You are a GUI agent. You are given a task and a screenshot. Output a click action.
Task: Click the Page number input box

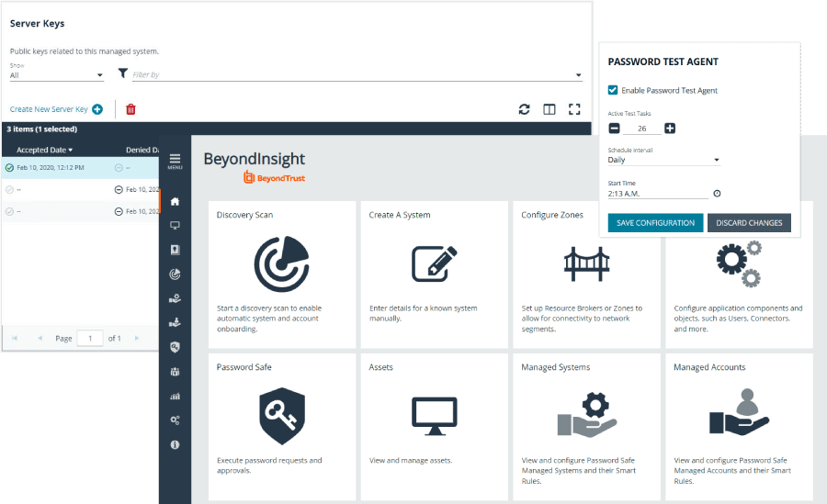point(90,338)
